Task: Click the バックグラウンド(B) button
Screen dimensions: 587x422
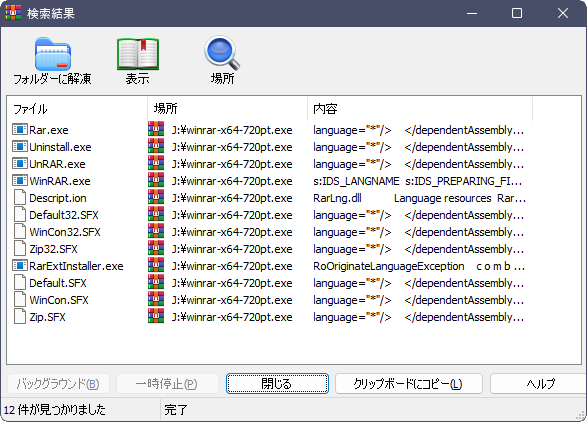Action: [x=58, y=383]
